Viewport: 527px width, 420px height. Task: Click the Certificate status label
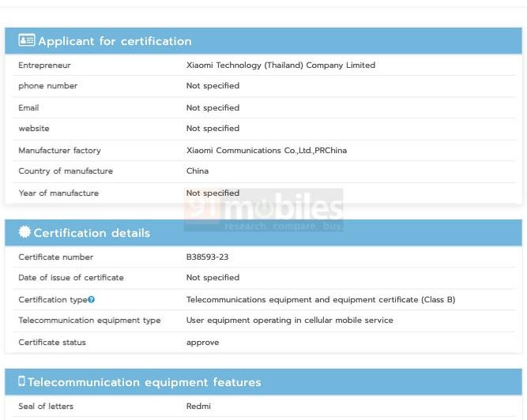click(x=52, y=343)
